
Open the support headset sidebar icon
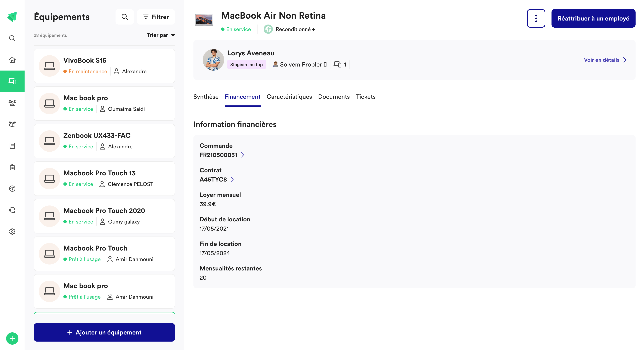12,210
